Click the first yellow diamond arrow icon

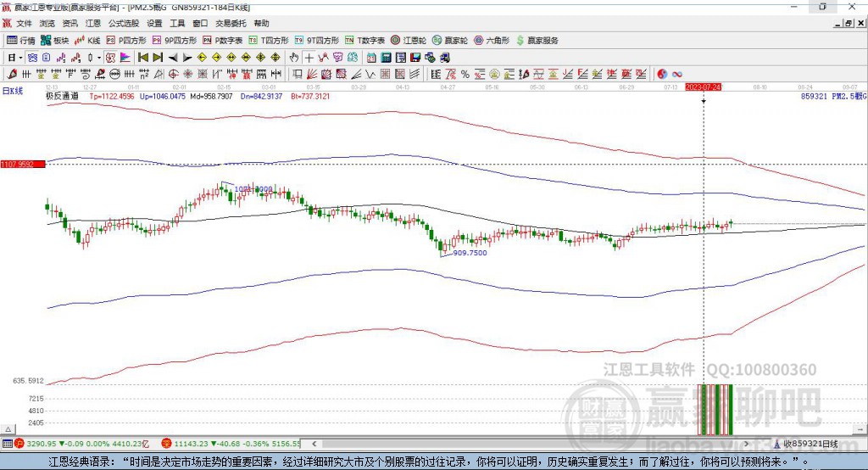pyautogui.click(x=202, y=58)
